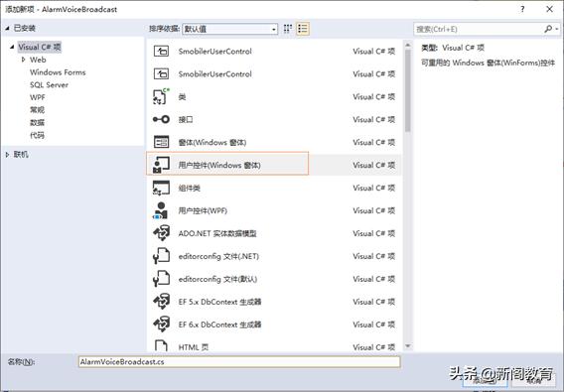The image size is (564, 392).
Task: Click the 类型: Visual C# 项 details text
Action: pyautogui.click(x=453, y=48)
